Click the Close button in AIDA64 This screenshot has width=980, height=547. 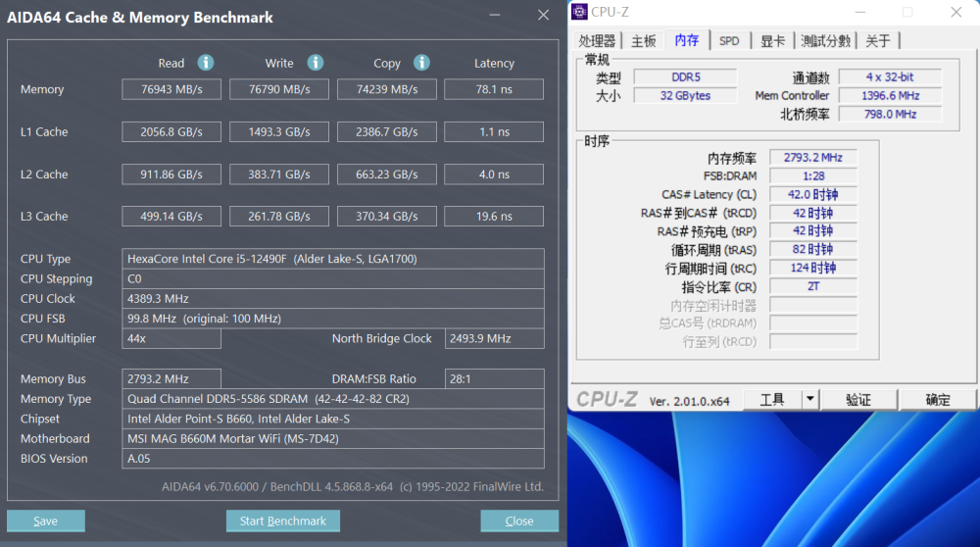point(519,521)
